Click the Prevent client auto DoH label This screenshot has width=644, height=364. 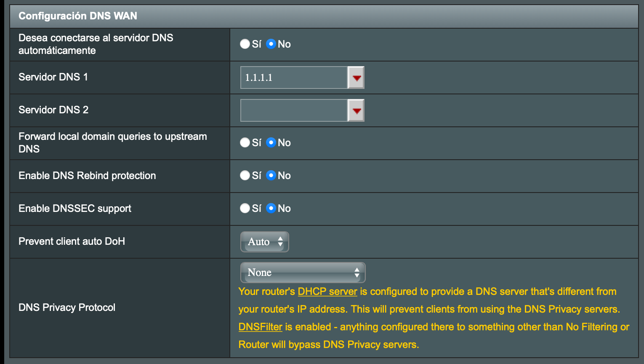coord(72,241)
